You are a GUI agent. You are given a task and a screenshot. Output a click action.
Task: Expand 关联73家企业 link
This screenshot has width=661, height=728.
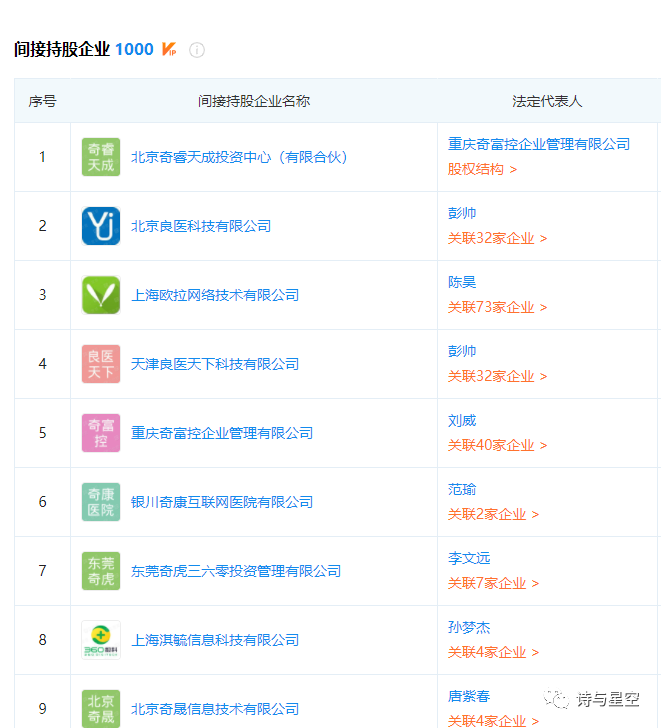497,307
